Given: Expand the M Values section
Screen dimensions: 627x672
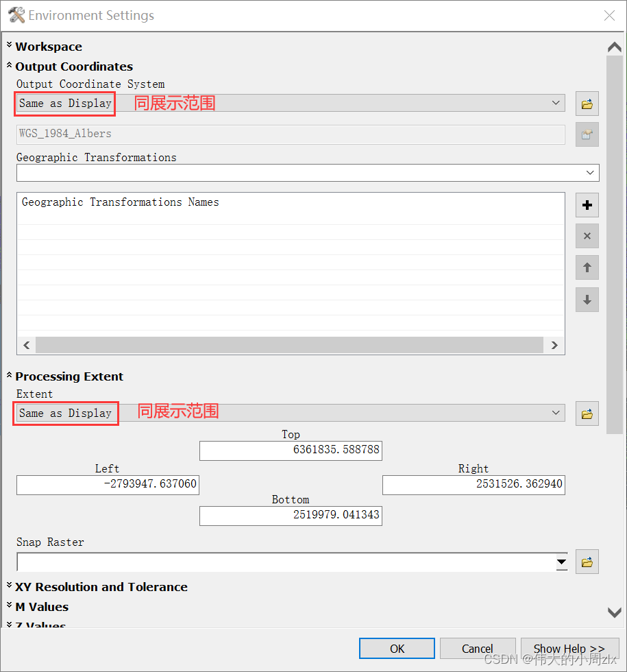Looking at the screenshot, I should (9, 605).
